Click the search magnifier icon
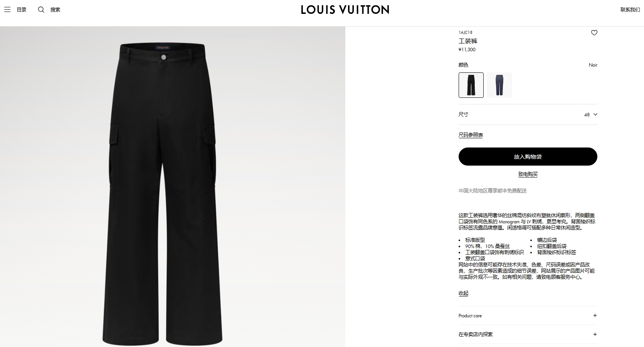 pos(41,10)
